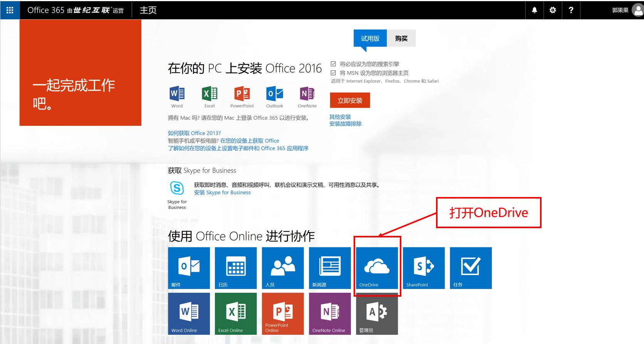This screenshot has width=644, height=344.
Task: Uncheck 将 MSN 设为您的浏览器主页 checkbox
Action: (x=333, y=73)
